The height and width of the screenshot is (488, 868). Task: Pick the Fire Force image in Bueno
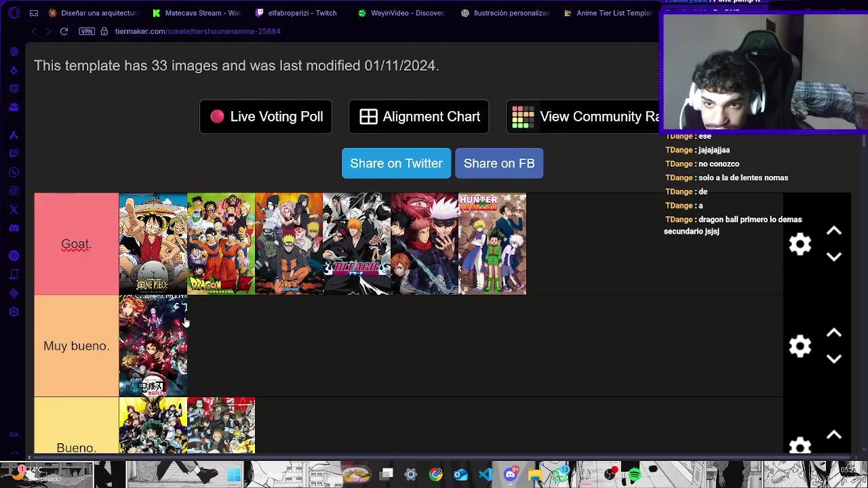[x=221, y=426]
